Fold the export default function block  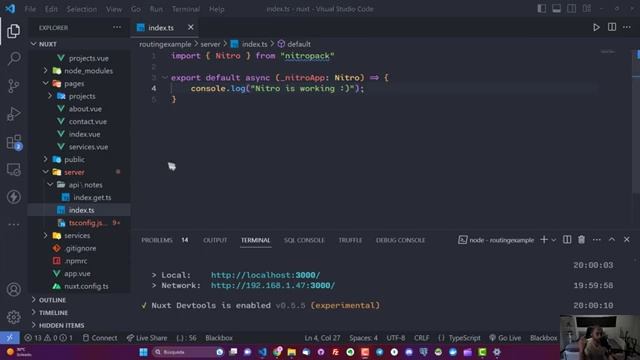click(164, 78)
